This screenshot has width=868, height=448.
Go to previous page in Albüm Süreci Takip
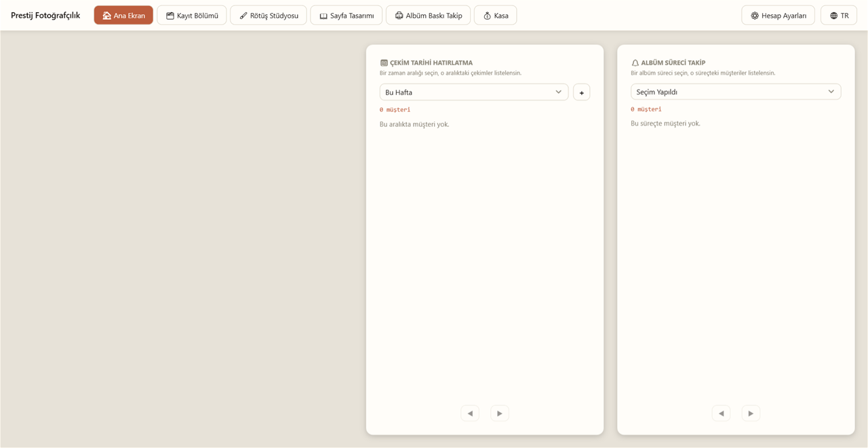721,413
